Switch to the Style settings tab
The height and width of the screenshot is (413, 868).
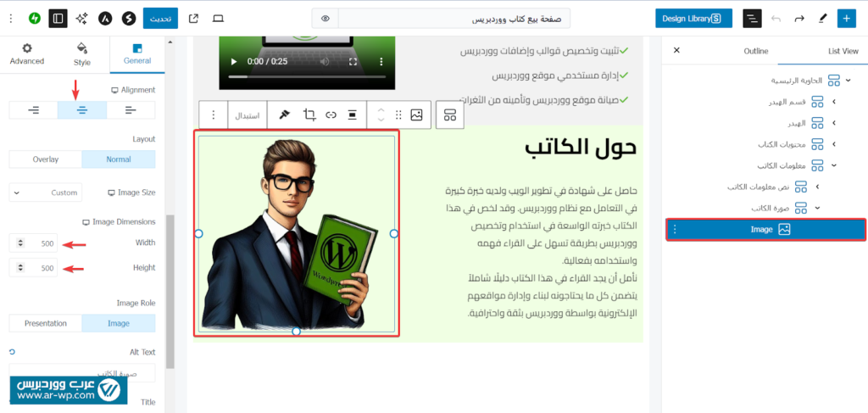tap(82, 54)
